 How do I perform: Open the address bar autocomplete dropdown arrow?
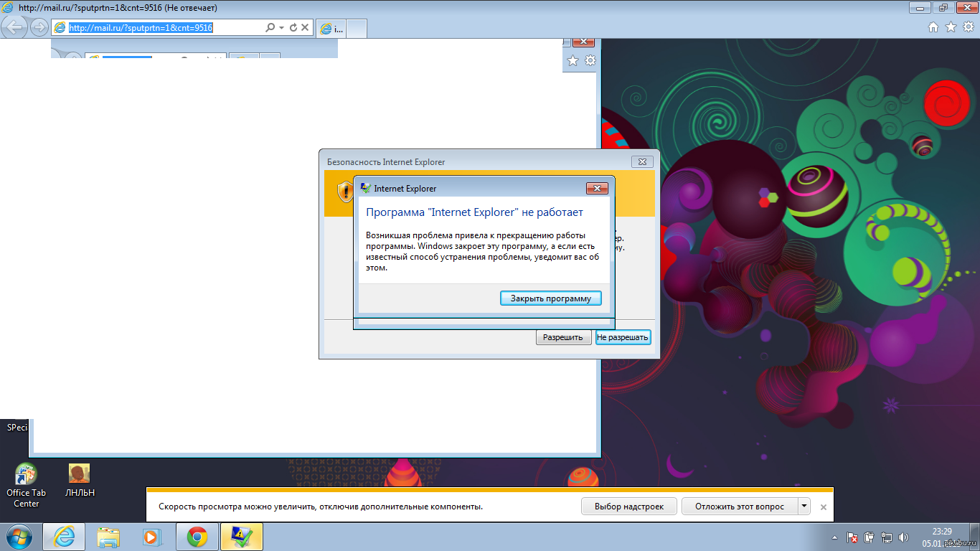coord(282,27)
